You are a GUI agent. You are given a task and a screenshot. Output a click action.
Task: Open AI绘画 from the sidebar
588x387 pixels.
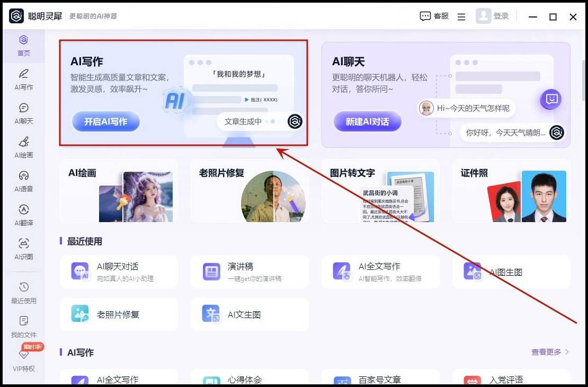pos(23,147)
